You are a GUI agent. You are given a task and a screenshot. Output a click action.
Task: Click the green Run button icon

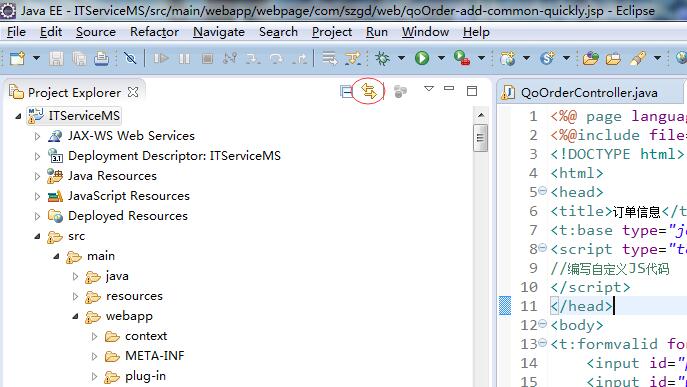422,58
